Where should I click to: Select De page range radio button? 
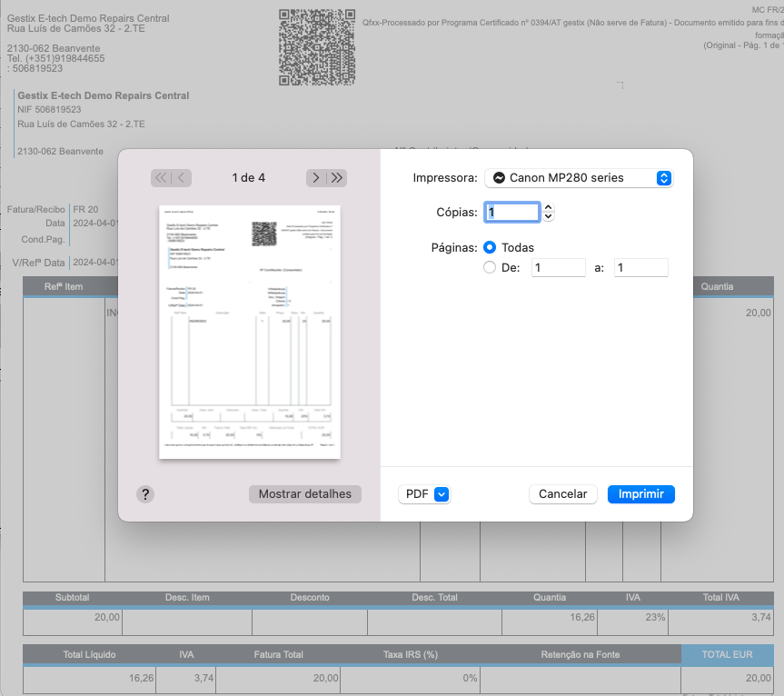pos(490,267)
